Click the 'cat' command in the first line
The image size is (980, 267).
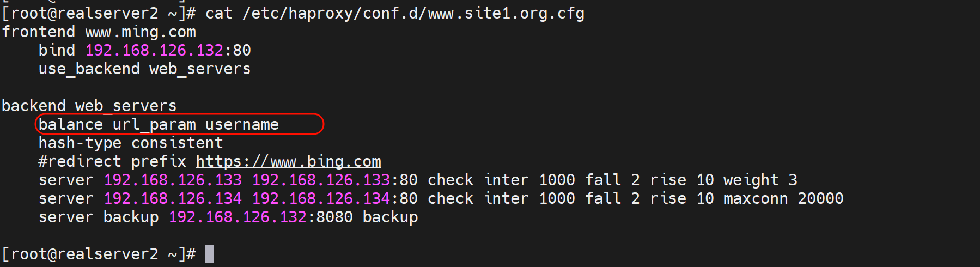pos(218,13)
